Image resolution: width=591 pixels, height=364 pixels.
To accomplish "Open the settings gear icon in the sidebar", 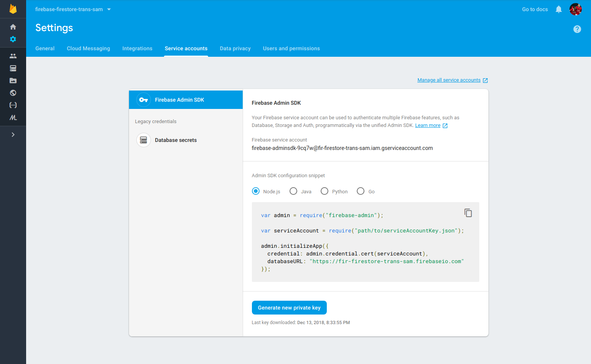I will pos(13,39).
